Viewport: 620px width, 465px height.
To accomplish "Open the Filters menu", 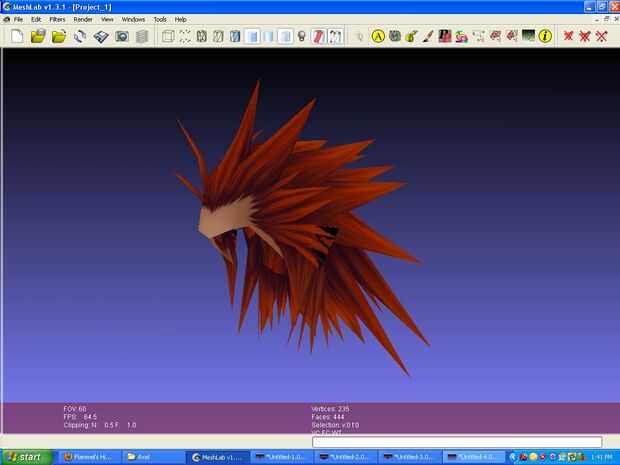I will click(57, 19).
